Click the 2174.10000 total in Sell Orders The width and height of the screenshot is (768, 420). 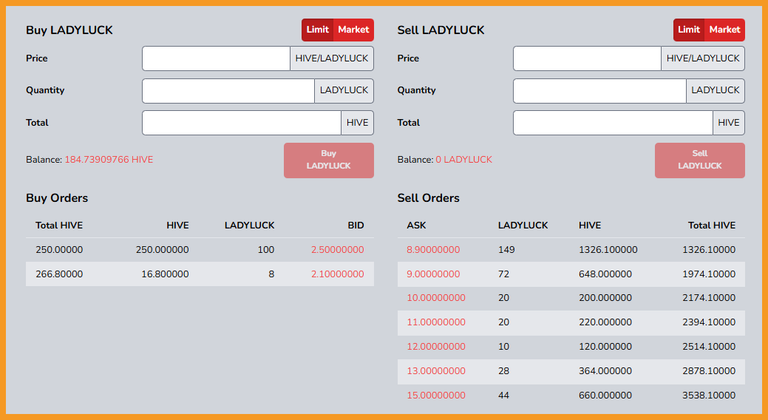click(x=709, y=298)
